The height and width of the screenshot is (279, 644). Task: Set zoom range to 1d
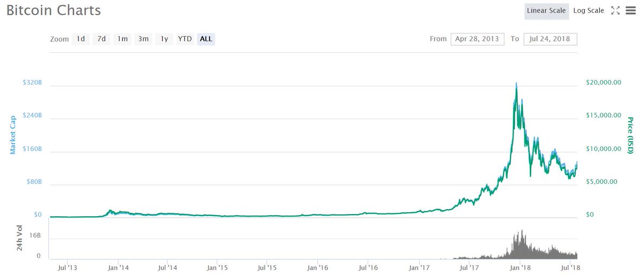pos(80,39)
